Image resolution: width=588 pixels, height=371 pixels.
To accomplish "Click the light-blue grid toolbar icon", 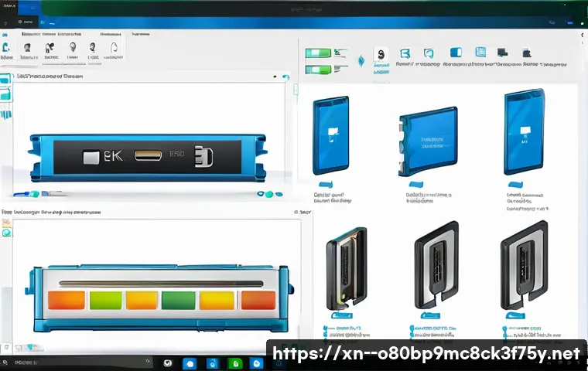I will (480, 52).
